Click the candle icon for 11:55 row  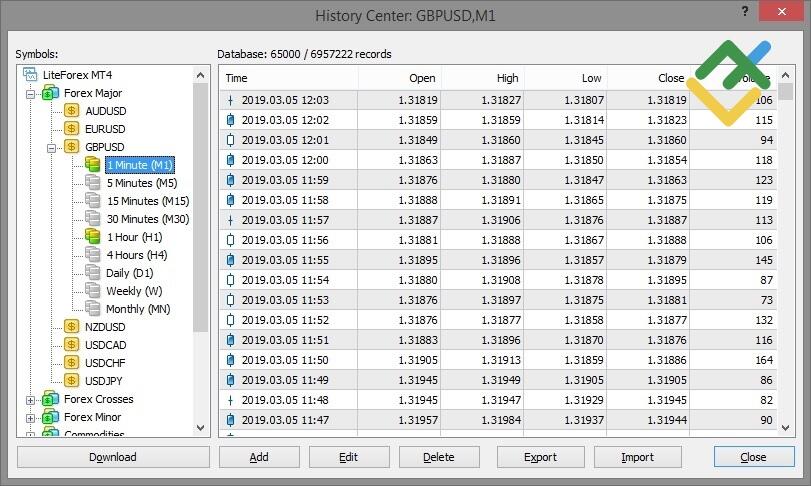pos(231,260)
